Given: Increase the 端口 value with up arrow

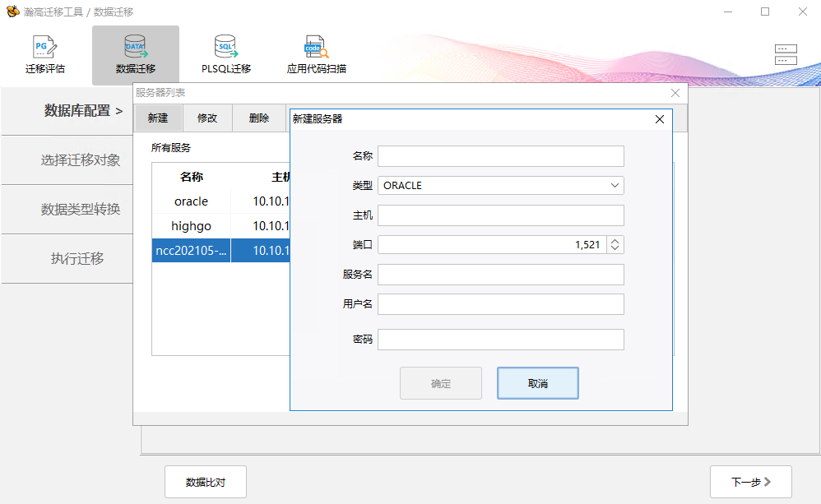Looking at the screenshot, I should [x=615, y=241].
